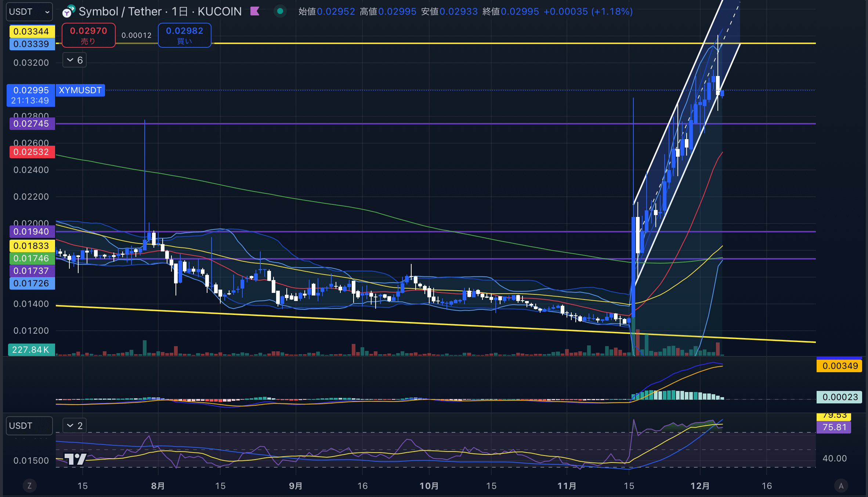The image size is (868, 497).
Task: Click the 75.81 RSI value label
Action: pyautogui.click(x=834, y=427)
